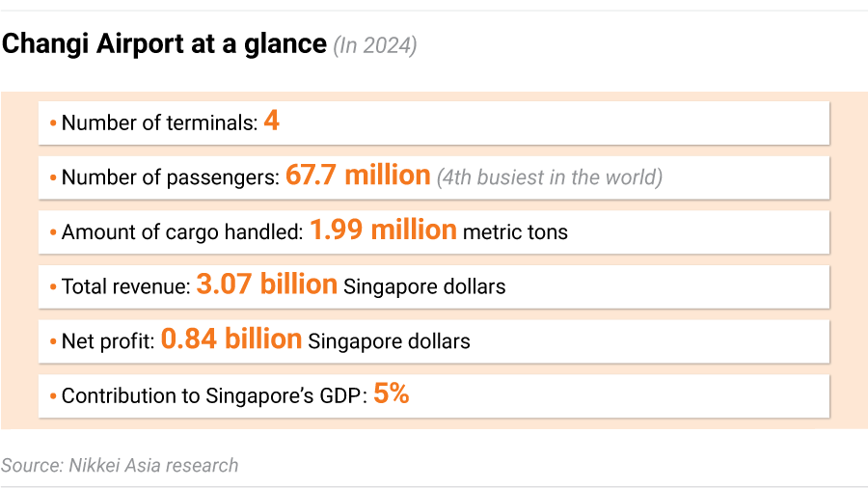Select the "1.99 million" cargo figure
868x488 pixels.
tap(383, 230)
